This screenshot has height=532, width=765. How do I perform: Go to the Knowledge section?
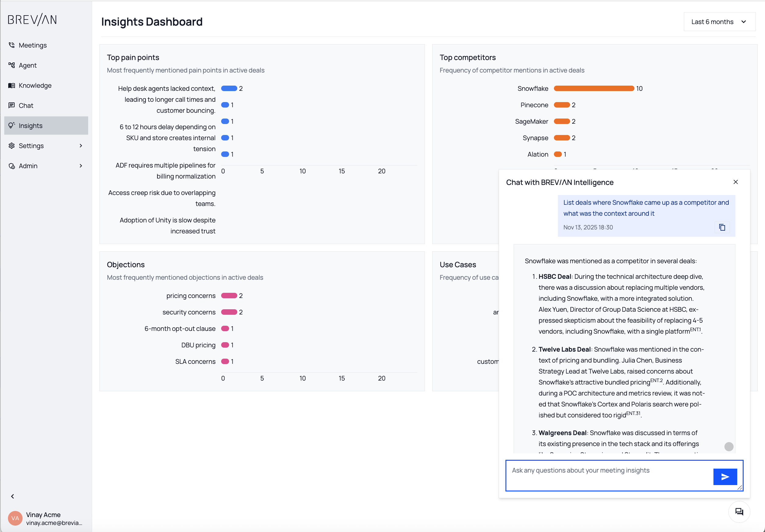(x=35, y=86)
